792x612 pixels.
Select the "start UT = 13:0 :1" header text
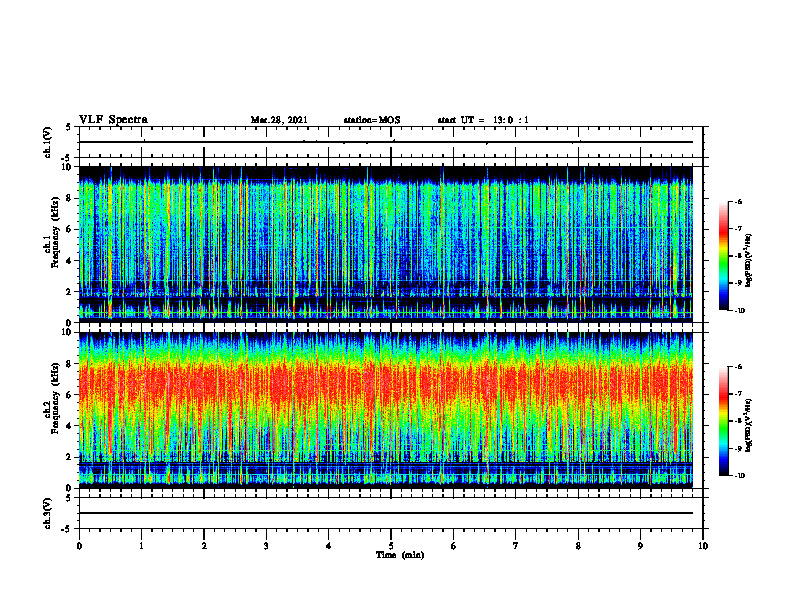[x=483, y=120]
